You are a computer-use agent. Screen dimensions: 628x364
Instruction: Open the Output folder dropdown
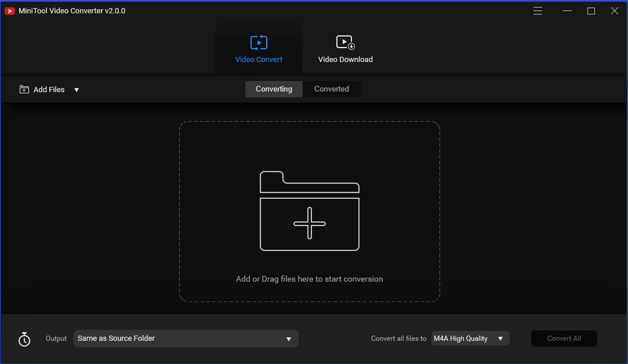[x=288, y=338]
